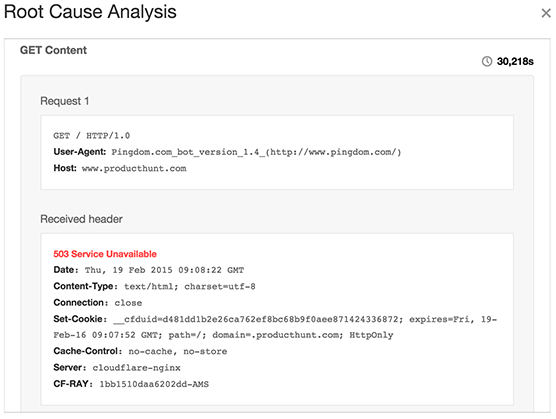Click the 30,218s response time value
This screenshot has width=556, height=419.
click(515, 61)
